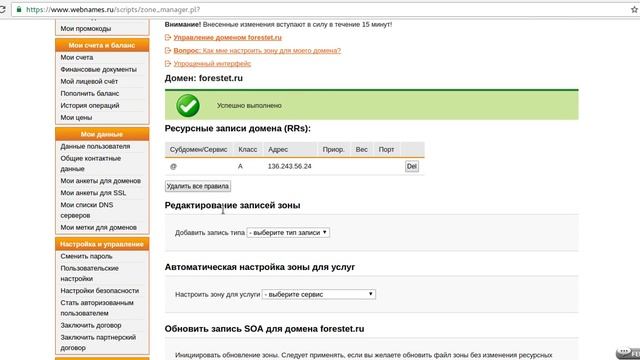
Task: Bookmark page with the star icon
Action: click(x=634, y=9)
